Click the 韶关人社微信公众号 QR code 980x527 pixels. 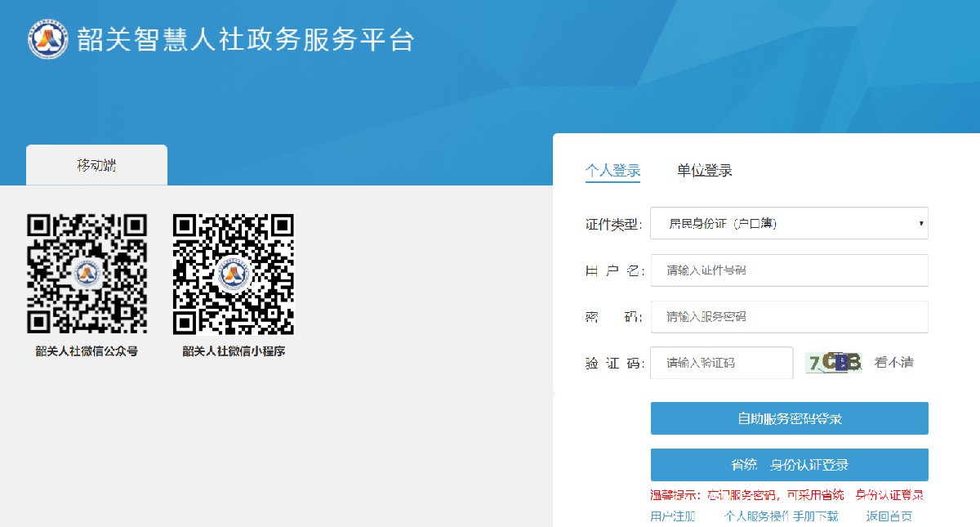pyautogui.click(x=87, y=274)
